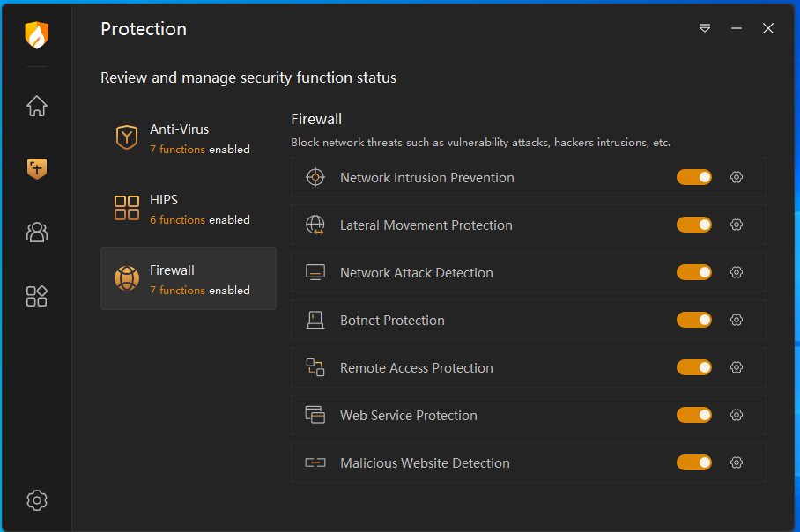Select the Anti-Virus category tab

pos(189,137)
